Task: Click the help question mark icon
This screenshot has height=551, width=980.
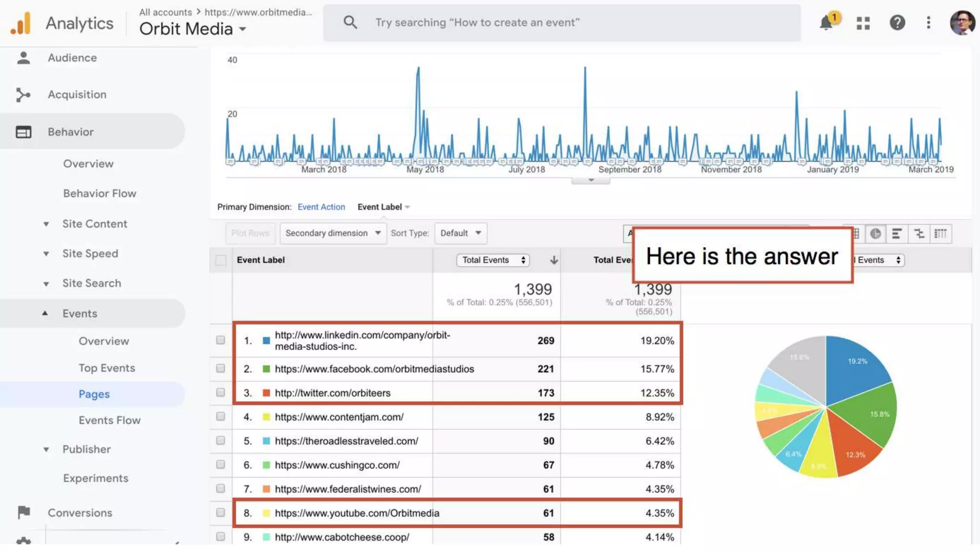Action: pyautogui.click(x=897, y=22)
